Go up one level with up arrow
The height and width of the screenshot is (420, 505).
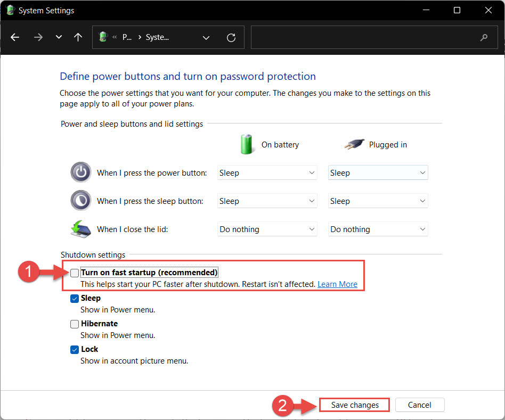tap(78, 37)
